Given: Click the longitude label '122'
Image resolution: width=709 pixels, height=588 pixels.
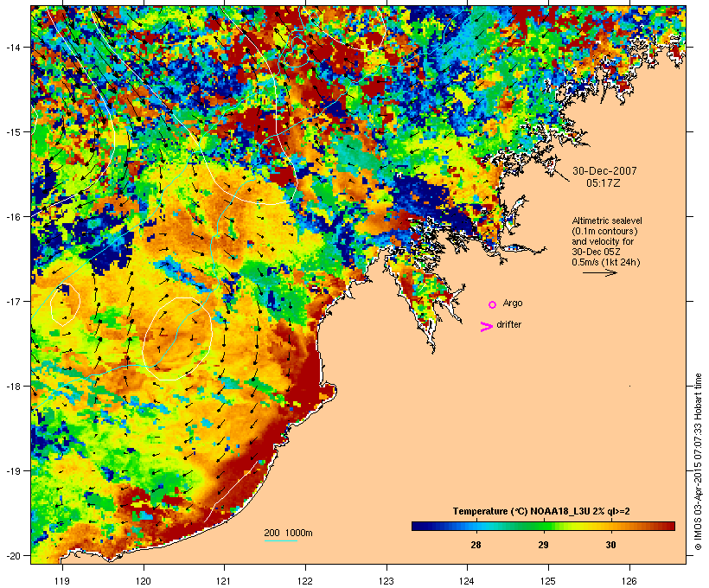Looking at the screenshot, I should tap(305, 581).
